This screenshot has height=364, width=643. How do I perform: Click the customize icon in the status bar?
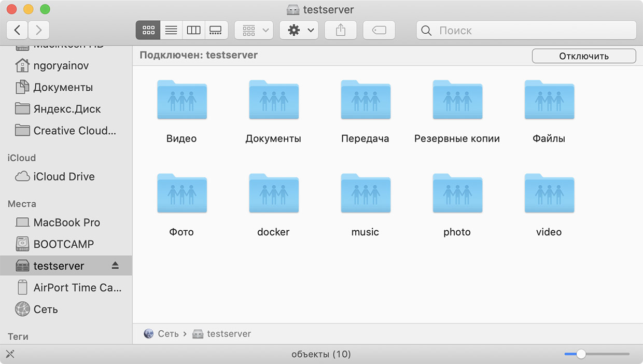[10, 354]
